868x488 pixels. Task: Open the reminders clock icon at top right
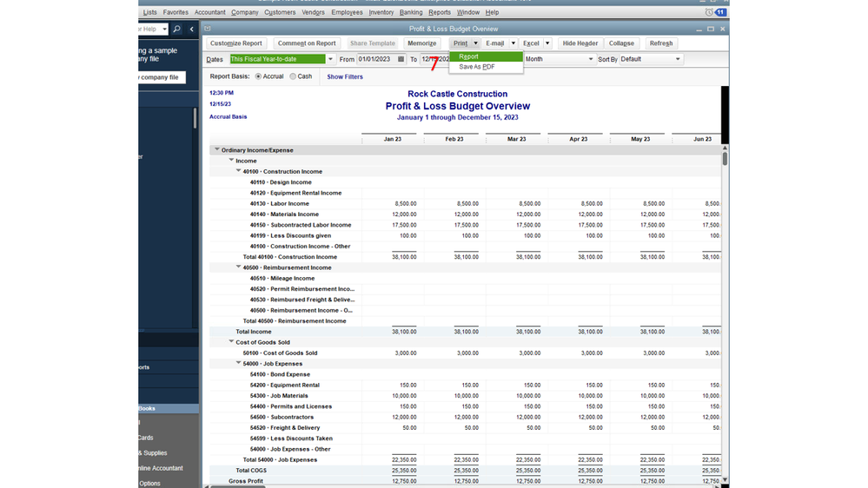click(x=709, y=12)
